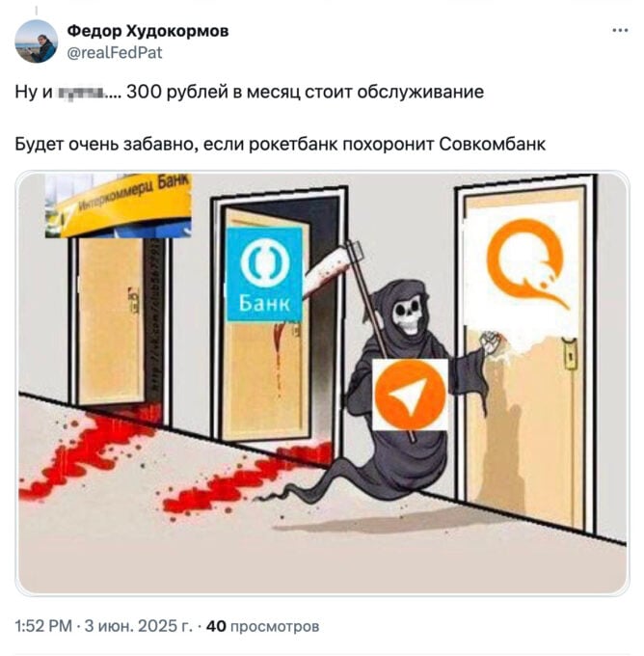Open the meme image via the reaper's robe tail
The width and height of the screenshot is (644, 656).
point(318,487)
